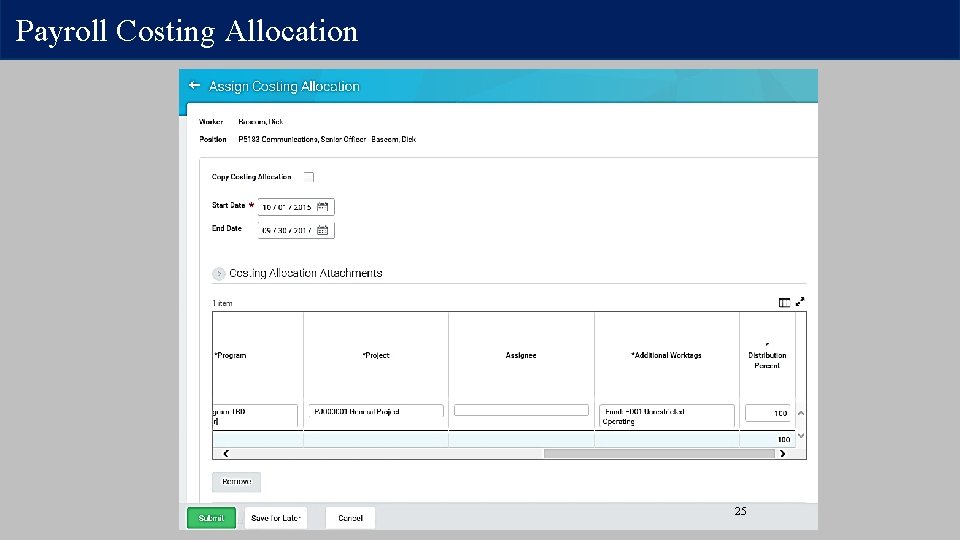The height and width of the screenshot is (540, 960).
Task: Go back using the left arrow icon
Action: pyautogui.click(x=195, y=86)
